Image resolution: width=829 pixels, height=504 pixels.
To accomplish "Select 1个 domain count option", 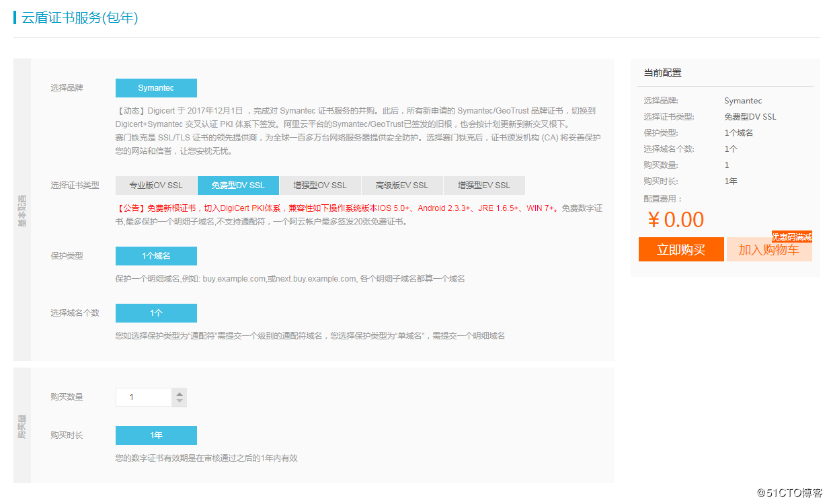I will pyautogui.click(x=156, y=313).
